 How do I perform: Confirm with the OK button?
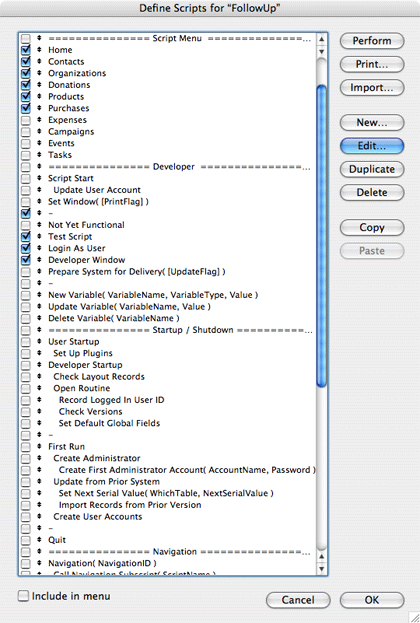point(372,600)
